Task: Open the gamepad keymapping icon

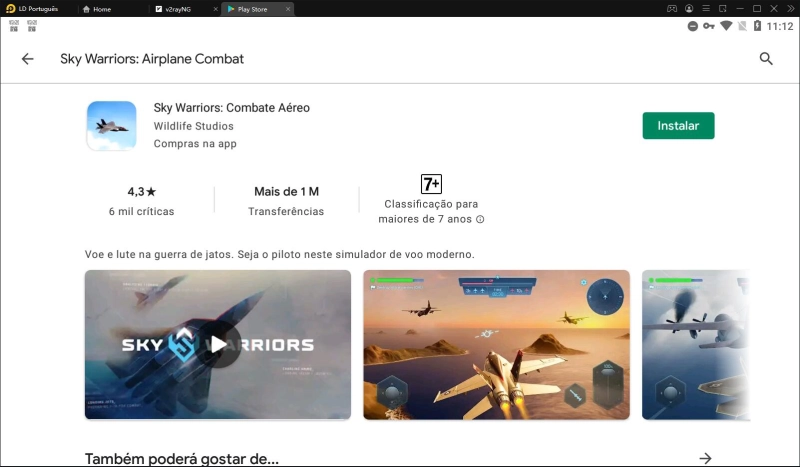Action: tap(673, 8)
